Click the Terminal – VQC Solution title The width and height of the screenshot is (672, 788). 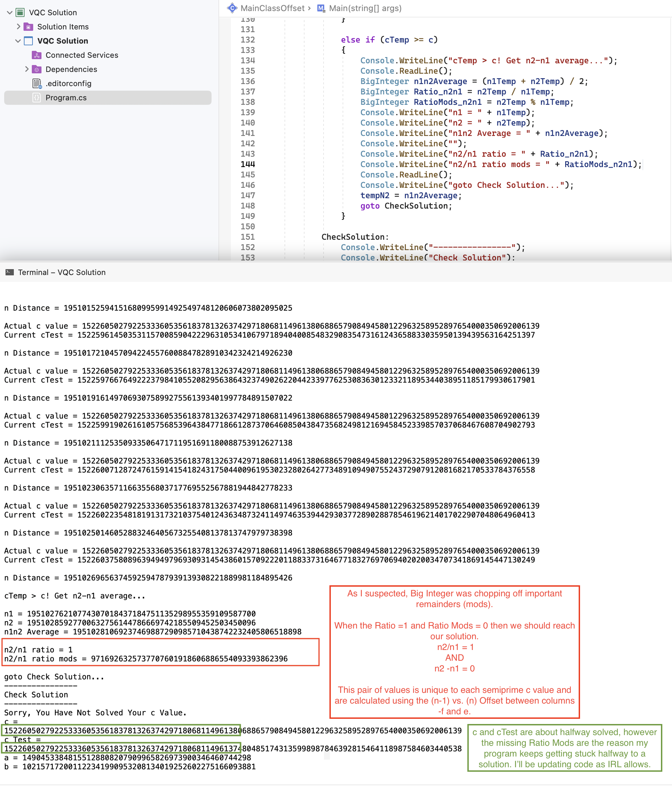tap(62, 272)
